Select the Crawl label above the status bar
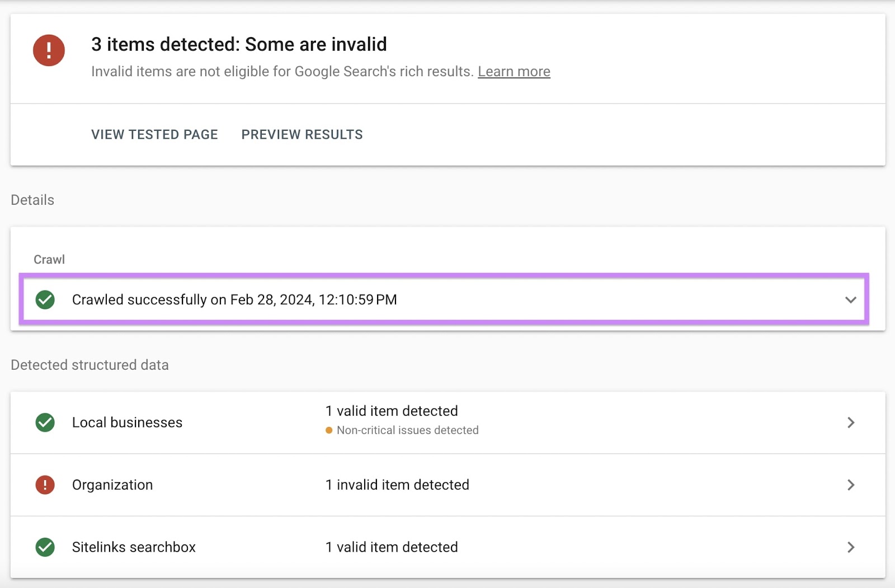The width and height of the screenshot is (895, 588). pyautogui.click(x=49, y=259)
